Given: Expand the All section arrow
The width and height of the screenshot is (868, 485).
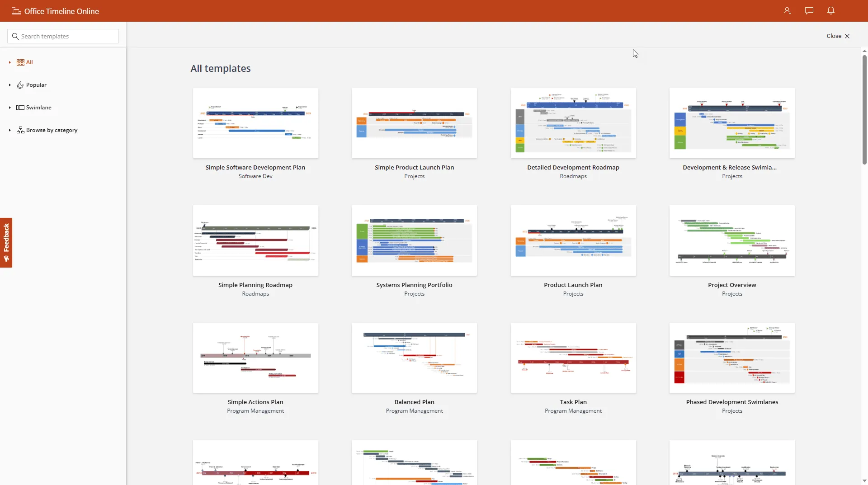Looking at the screenshot, I should tap(9, 62).
